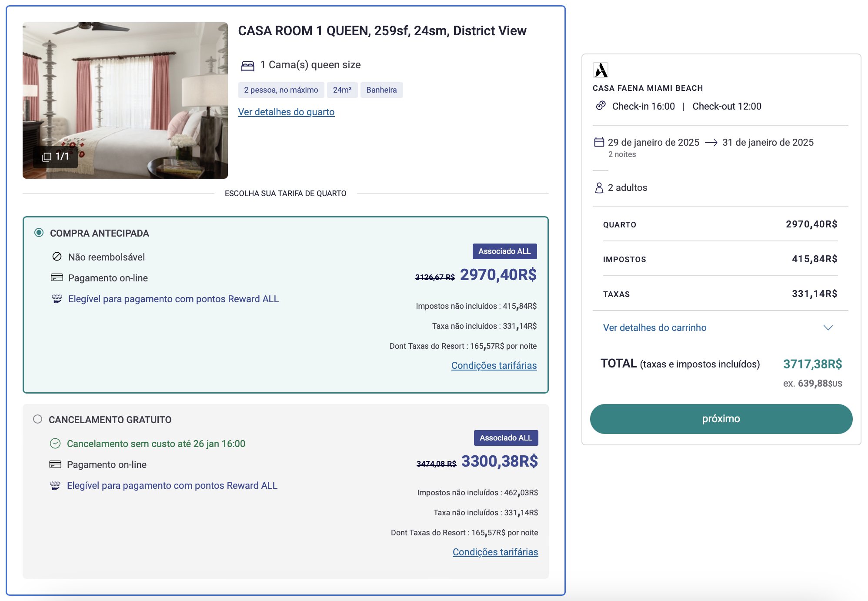Image resolution: width=868 pixels, height=601 pixels.
Task: Open Condições tarifárias for free cancellation rate
Action: 495,552
